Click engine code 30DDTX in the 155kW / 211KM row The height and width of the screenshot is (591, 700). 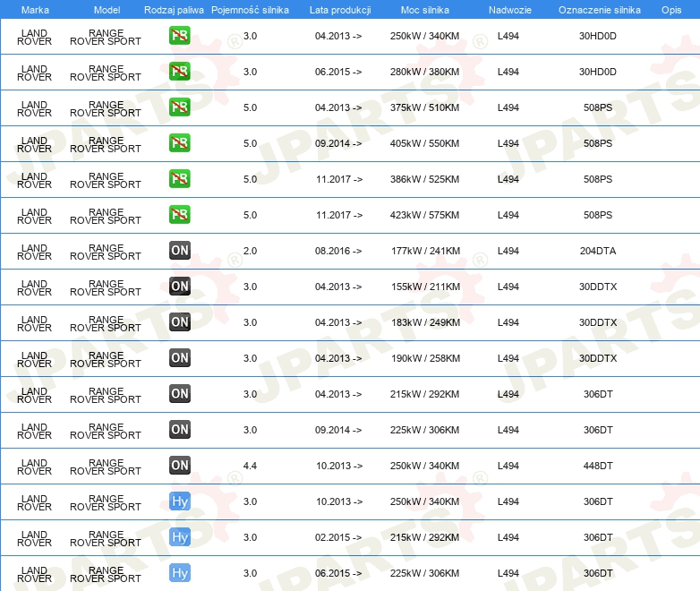coord(598,287)
